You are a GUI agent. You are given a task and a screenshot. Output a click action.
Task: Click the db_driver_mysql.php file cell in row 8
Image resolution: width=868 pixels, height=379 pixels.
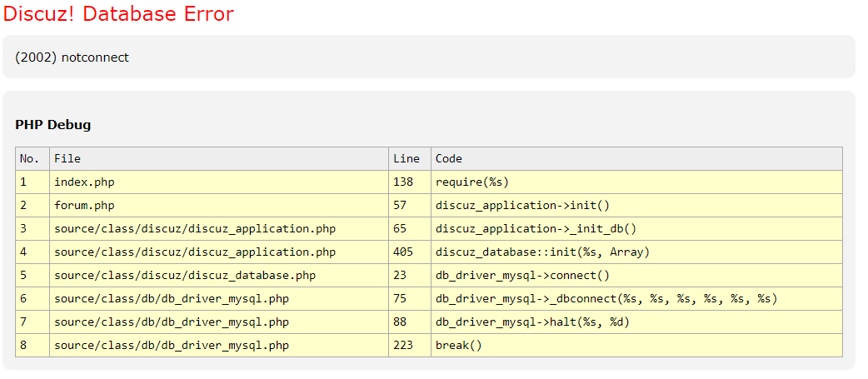pyautogui.click(x=219, y=345)
